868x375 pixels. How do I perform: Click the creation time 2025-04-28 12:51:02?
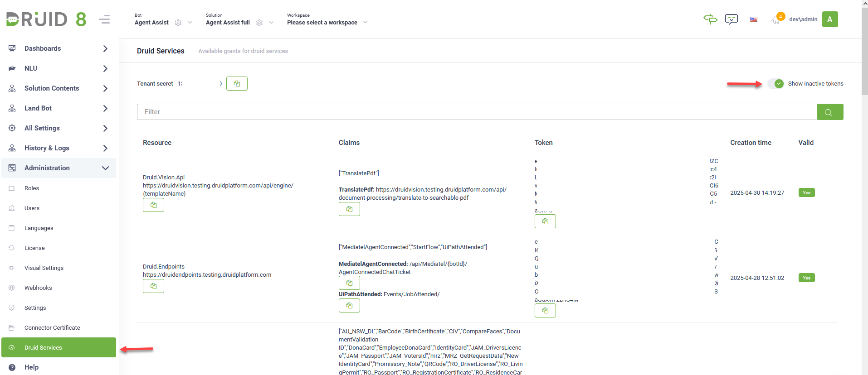point(757,278)
